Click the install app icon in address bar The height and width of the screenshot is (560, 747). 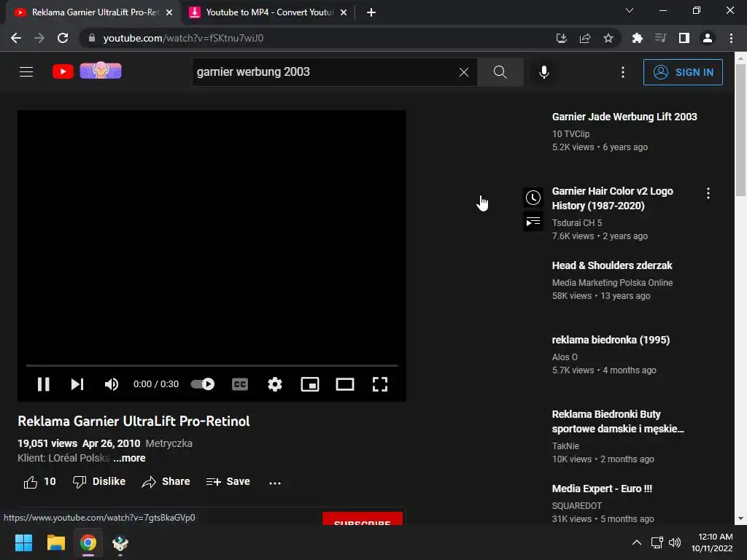pyautogui.click(x=561, y=38)
